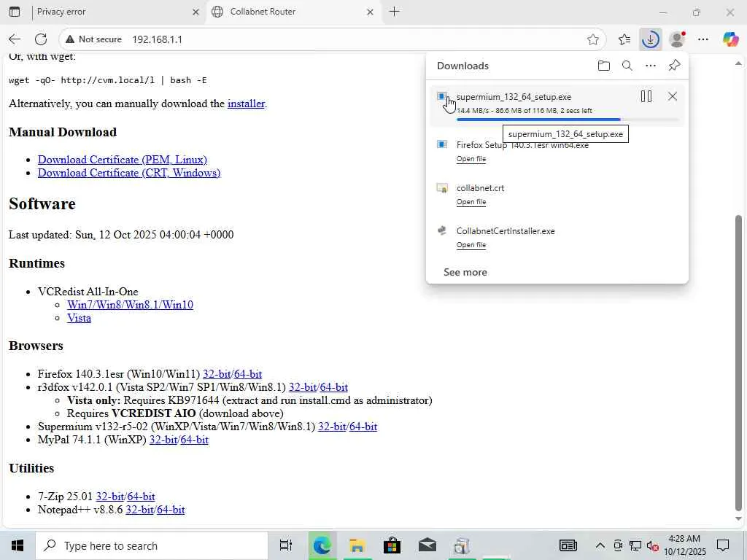Download Supermium v132-r5-02 64-bit
Viewport: 747px width, 560px height.
pos(363,427)
